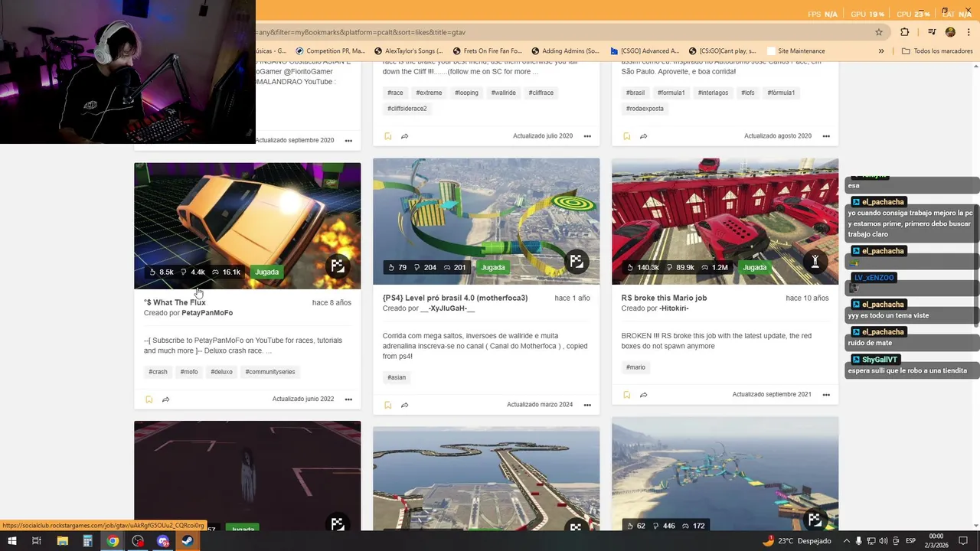Filter by the #wallride tag
This screenshot has height=551, width=980.
(504, 93)
